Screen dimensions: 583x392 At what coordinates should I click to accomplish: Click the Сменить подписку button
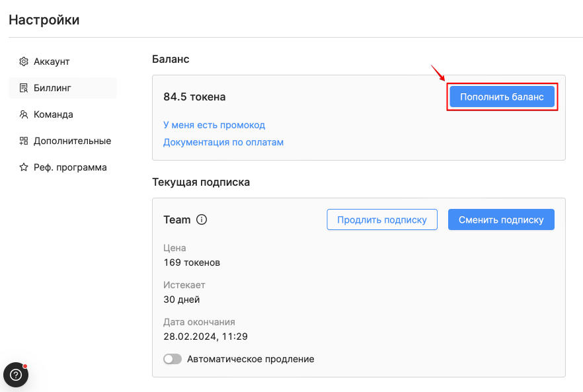coord(501,219)
